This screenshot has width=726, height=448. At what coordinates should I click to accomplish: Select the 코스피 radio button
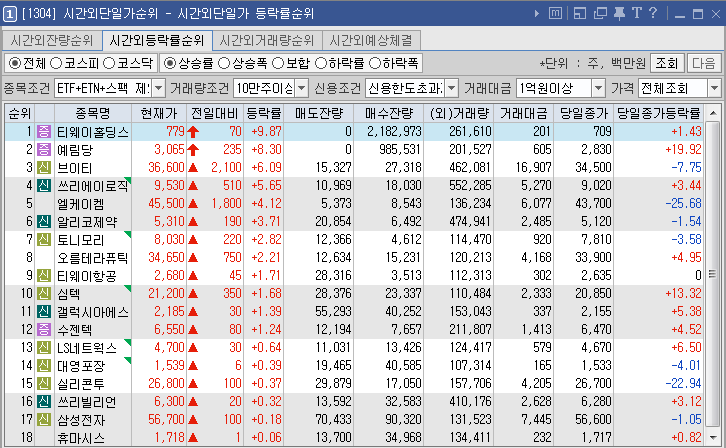pos(56,63)
